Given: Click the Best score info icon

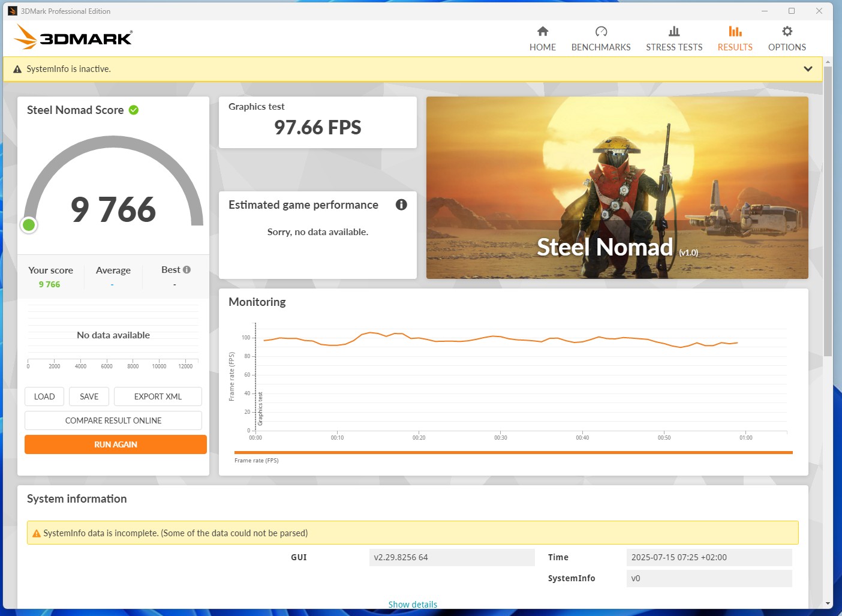Looking at the screenshot, I should click(x=187, y=270).
